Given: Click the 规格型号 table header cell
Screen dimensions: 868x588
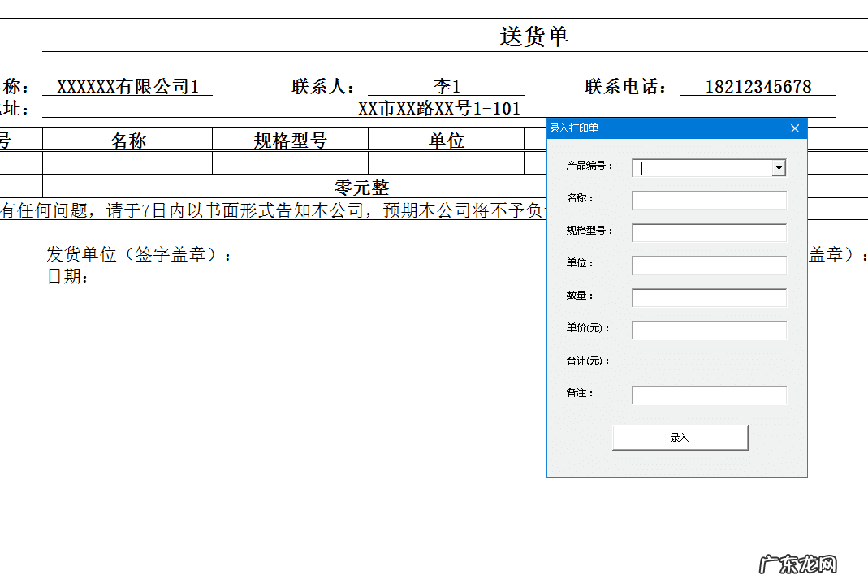Looking at the screenshot, I should pyautogui.click(x=290, y=141).
